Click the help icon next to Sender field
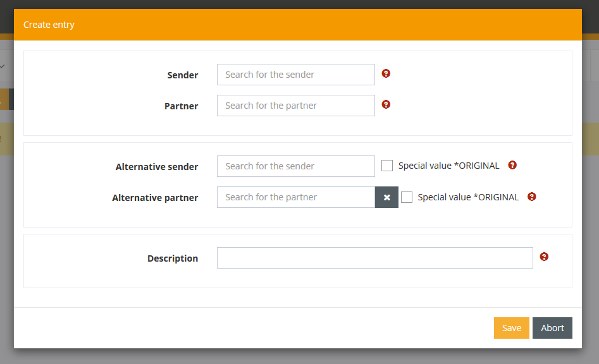The width and height of the screenshot is (599, 364). pos(386,73)
